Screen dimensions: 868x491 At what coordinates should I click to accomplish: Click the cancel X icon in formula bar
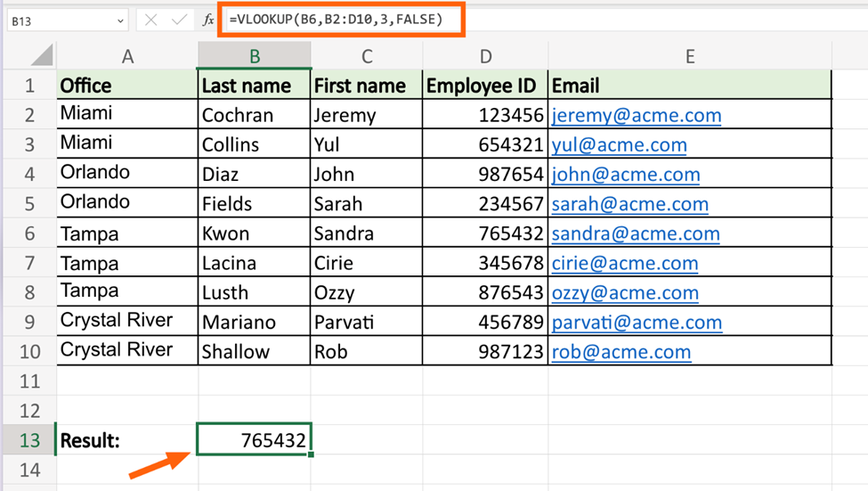point(150,20)
